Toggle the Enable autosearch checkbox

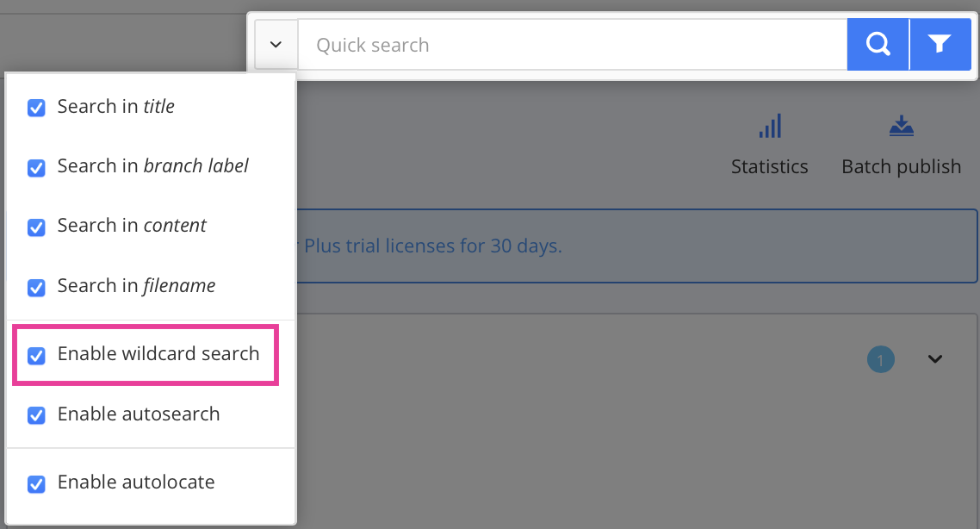tap(36, 415)
